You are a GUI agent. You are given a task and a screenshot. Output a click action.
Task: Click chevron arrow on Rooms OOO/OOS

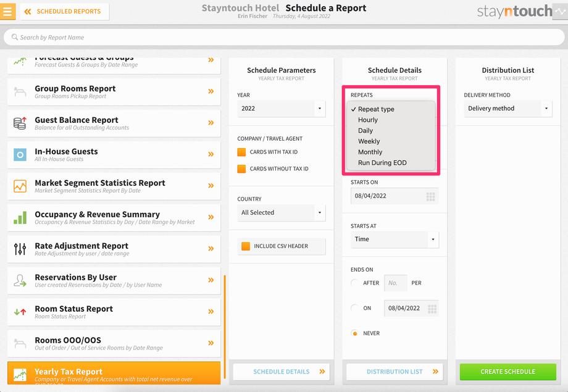point(211,343)
